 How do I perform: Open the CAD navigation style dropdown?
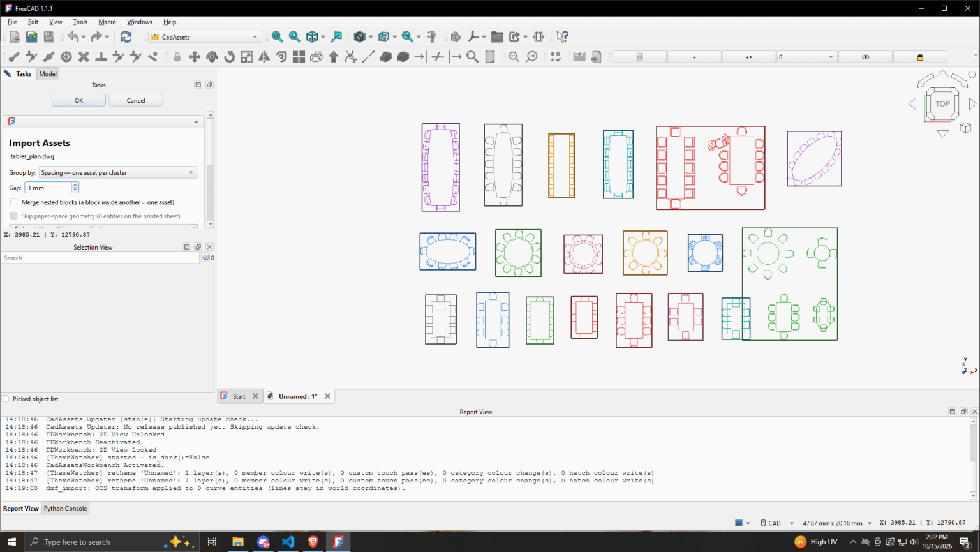(x=777, y=523)
